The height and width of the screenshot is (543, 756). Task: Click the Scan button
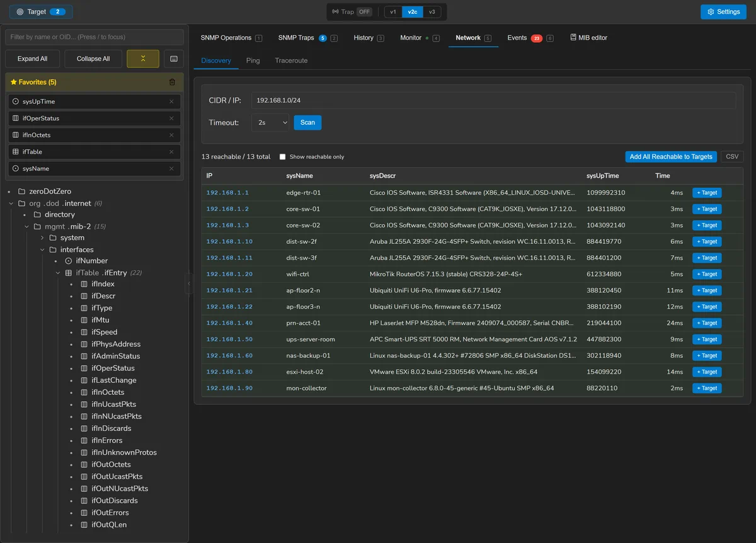[x=307, y=122]
